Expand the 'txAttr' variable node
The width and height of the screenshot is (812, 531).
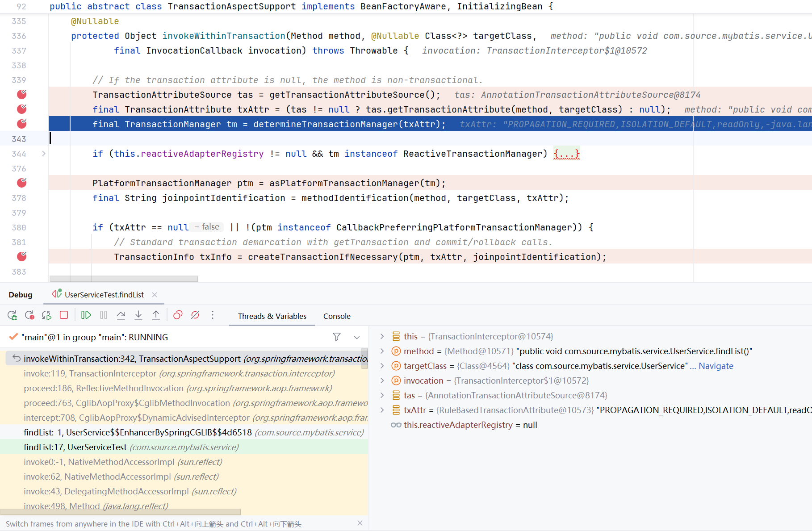(x=382, y=410)
